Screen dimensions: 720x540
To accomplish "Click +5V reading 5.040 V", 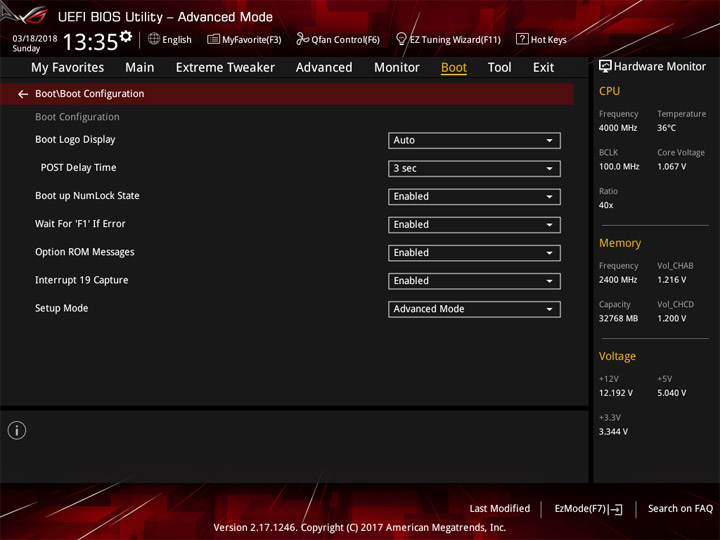I will tap(671, 393).
